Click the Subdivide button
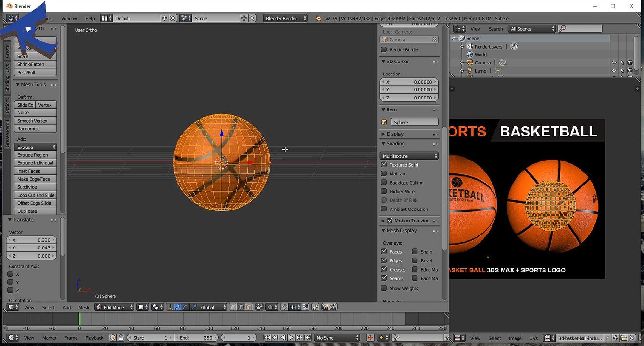 (x=35, y=187)
